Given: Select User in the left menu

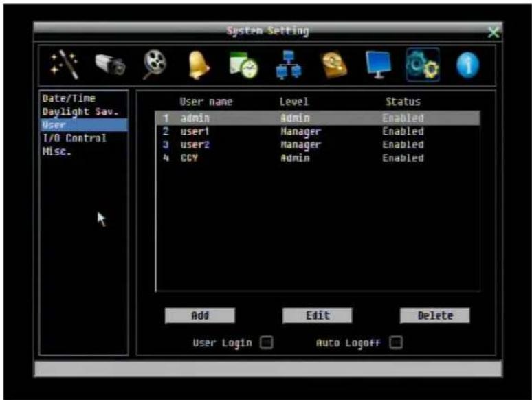Looking at the screenshot, I should (84, 125).
